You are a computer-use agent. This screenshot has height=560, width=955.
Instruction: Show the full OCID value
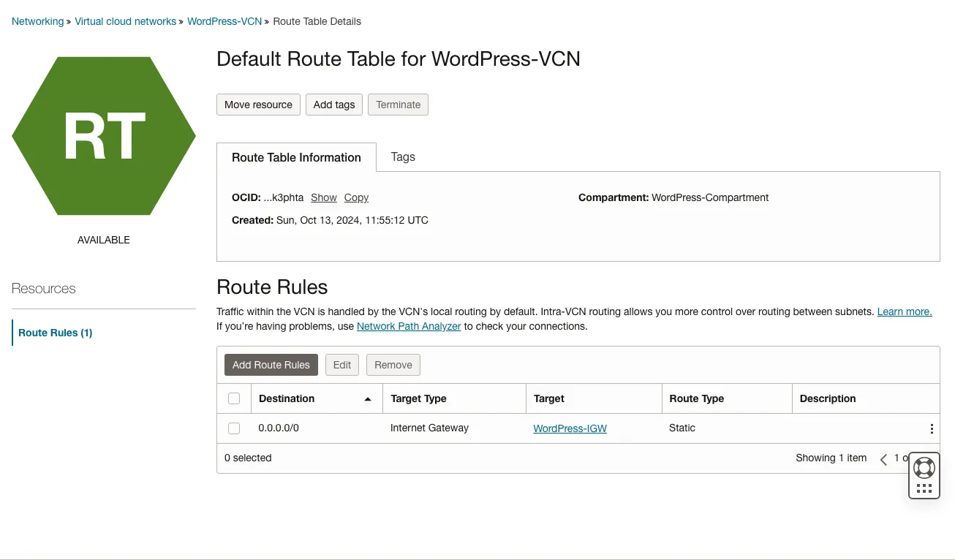tap(323, 197)
